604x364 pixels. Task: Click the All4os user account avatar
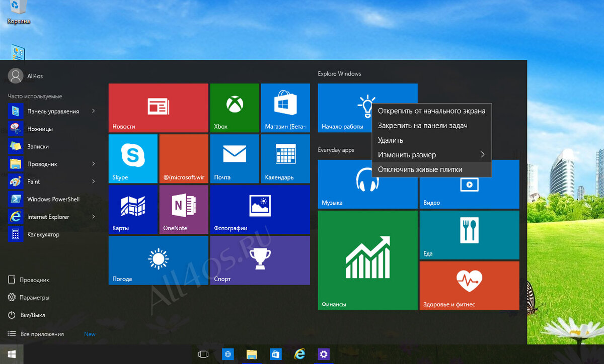[16, 75]
